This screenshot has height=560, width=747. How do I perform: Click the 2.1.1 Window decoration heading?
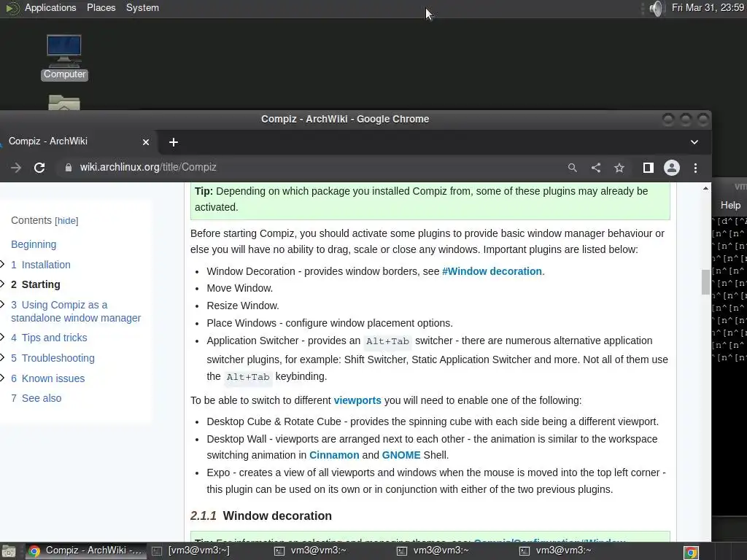[x=261, y=516]
